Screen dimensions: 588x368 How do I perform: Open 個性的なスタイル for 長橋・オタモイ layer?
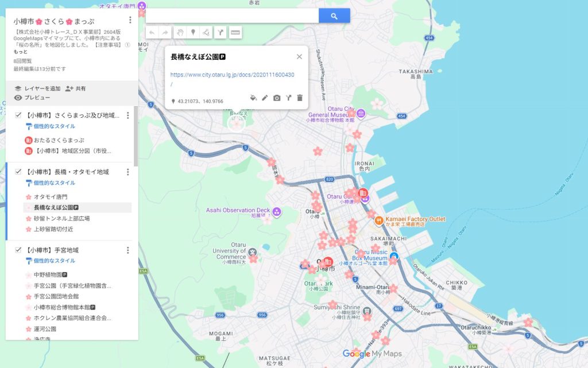pyautogui.click(x=51, y=183)
